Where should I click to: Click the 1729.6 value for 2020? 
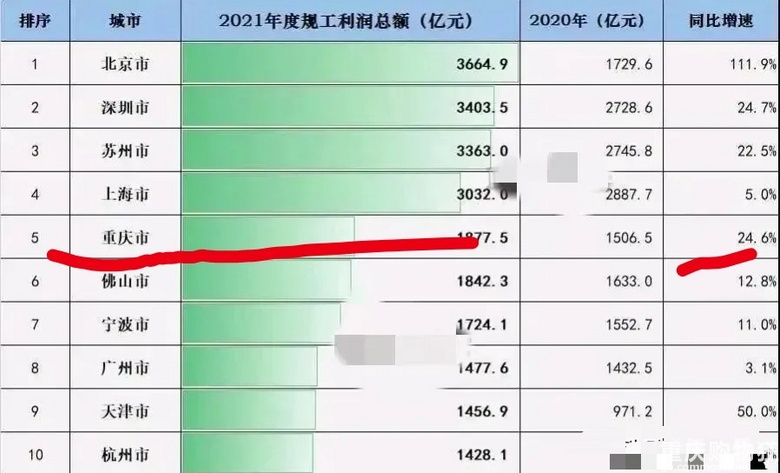coord(629,64)
